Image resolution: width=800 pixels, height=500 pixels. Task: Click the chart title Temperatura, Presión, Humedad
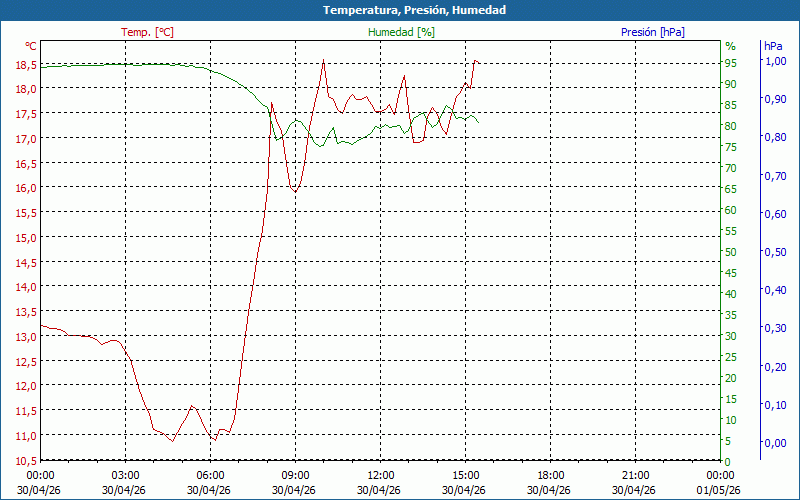point(400,10)
